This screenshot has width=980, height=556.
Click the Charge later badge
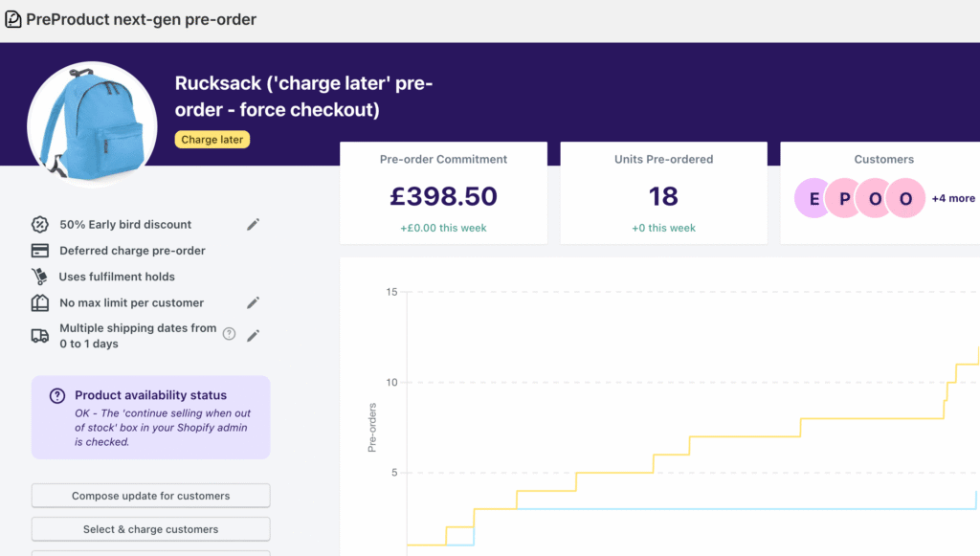tap(212, 140)
